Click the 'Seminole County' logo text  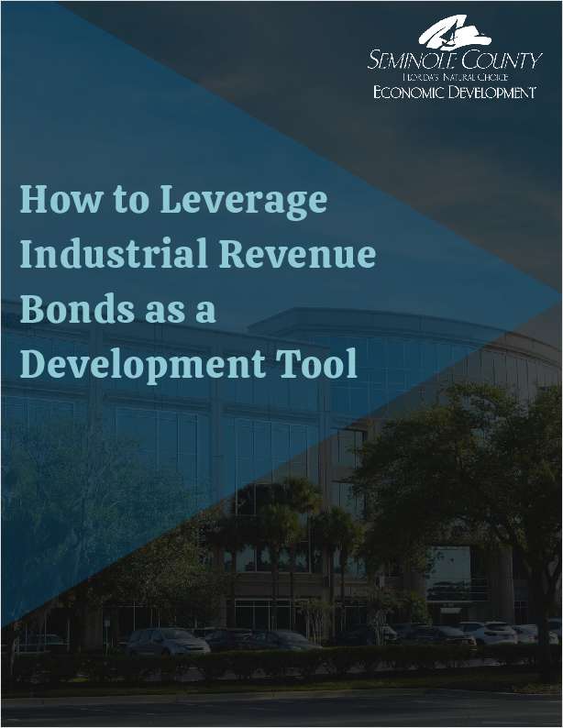pos(454,63)
